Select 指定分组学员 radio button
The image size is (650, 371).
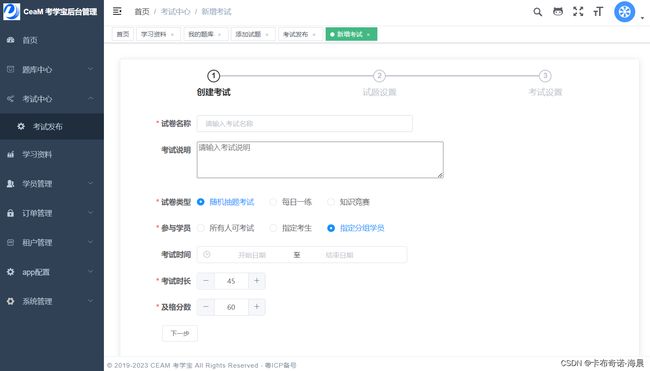(x=331, y=228)
